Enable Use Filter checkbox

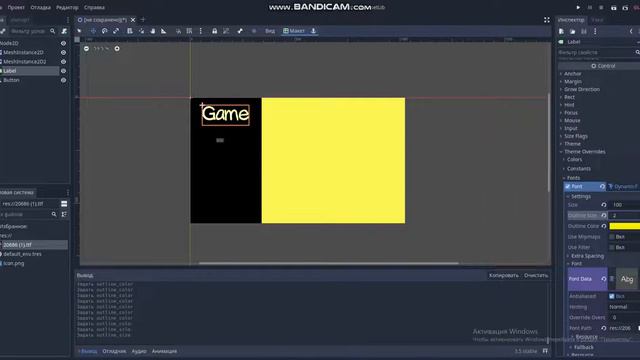[612, 247]
